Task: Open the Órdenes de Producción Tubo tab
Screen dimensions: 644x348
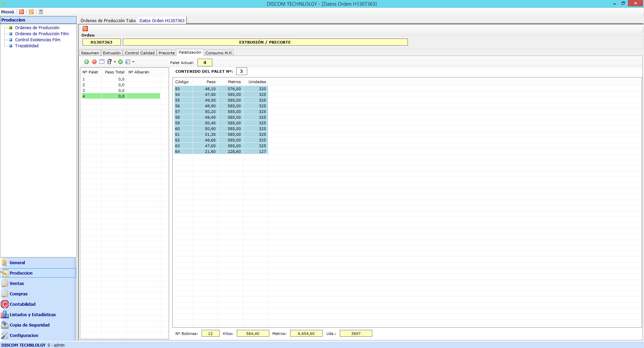Action: point(108,20)
